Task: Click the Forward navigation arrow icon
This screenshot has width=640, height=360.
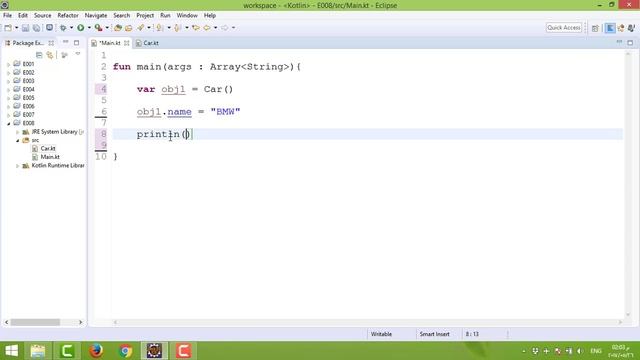Action: [224, 28]
